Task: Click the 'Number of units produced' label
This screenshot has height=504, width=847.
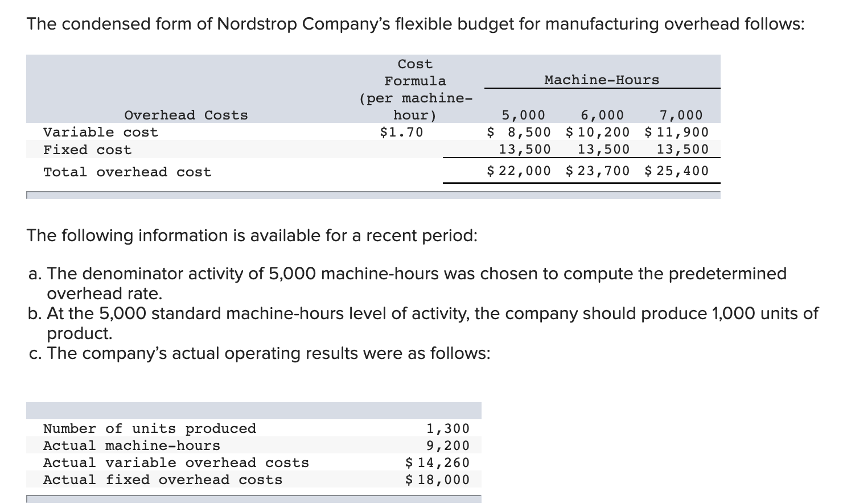Action: 150,428
